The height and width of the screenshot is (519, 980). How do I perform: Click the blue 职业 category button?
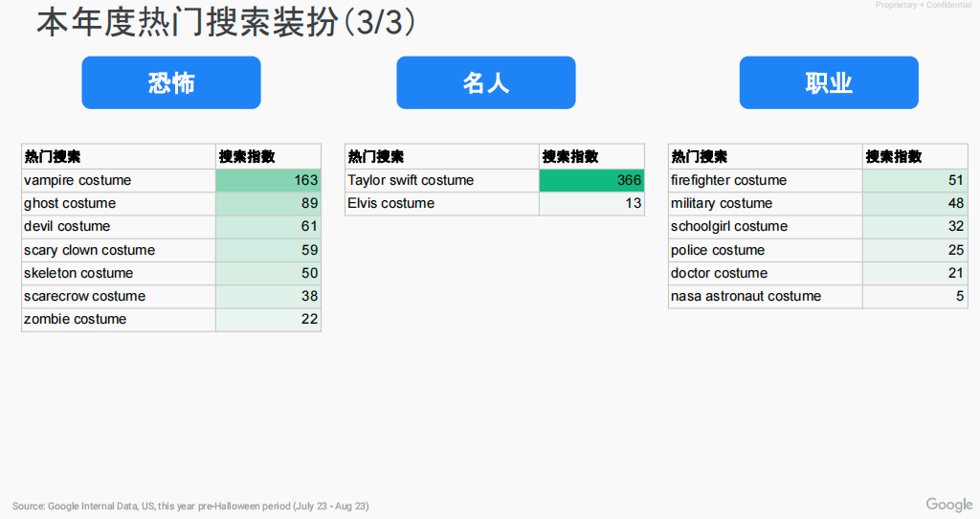click(x=829, y=82)
